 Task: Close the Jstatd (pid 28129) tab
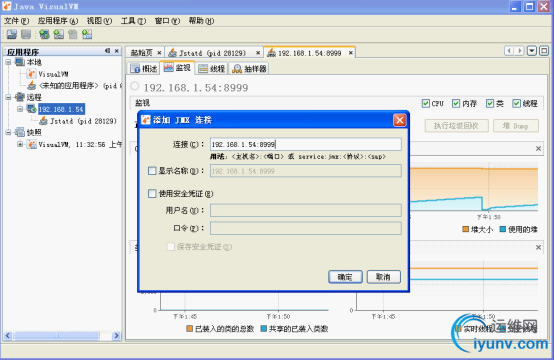(258, 53)
